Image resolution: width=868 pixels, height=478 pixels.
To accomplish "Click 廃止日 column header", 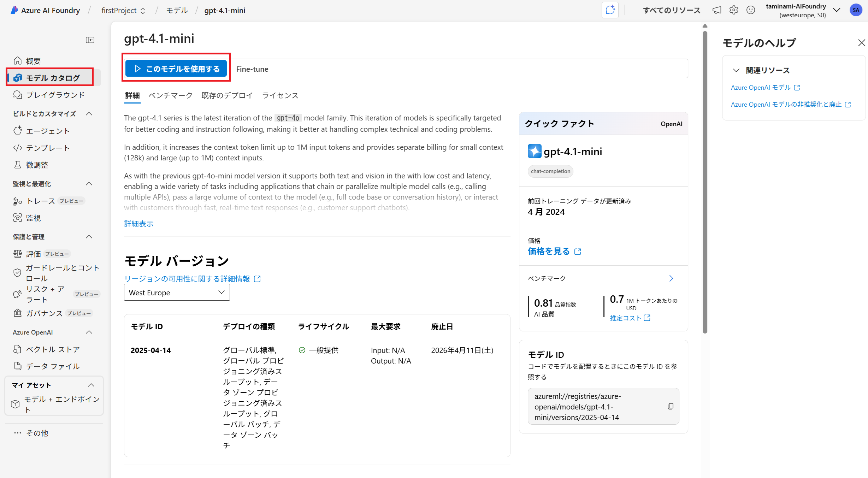I will (x=442, y=326).
